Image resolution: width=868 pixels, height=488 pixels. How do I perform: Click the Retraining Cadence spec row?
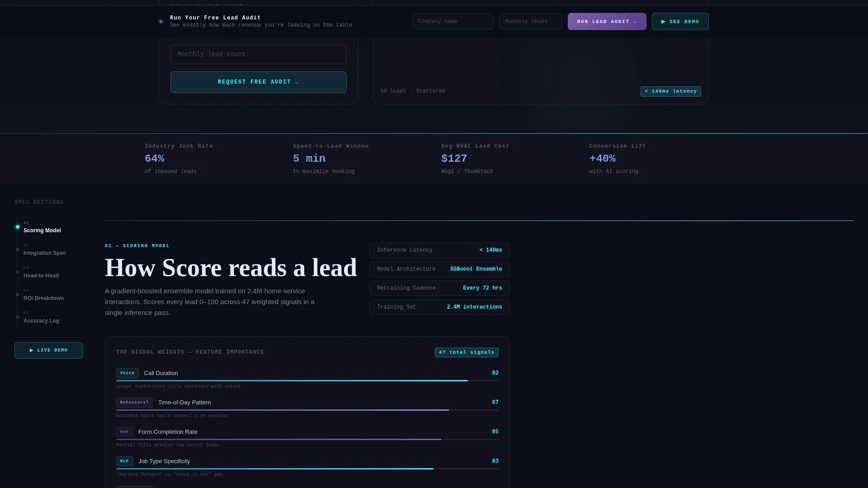(x=439, y=288)
